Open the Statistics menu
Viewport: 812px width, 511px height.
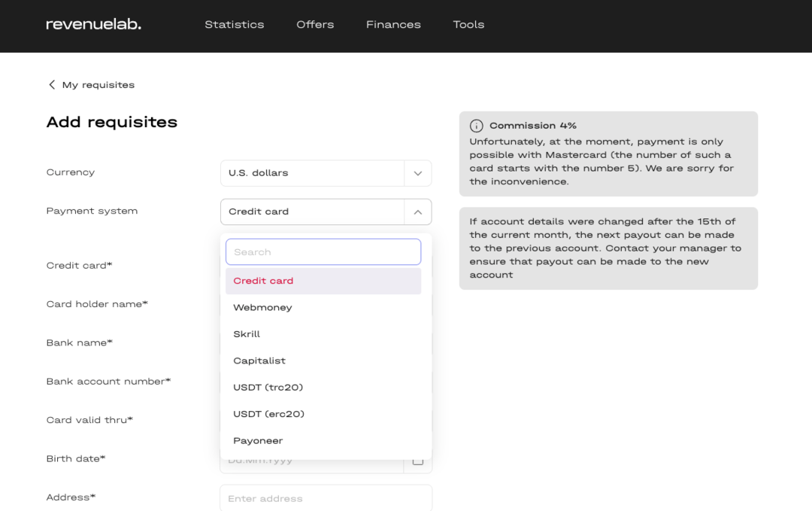coord(234,25)
